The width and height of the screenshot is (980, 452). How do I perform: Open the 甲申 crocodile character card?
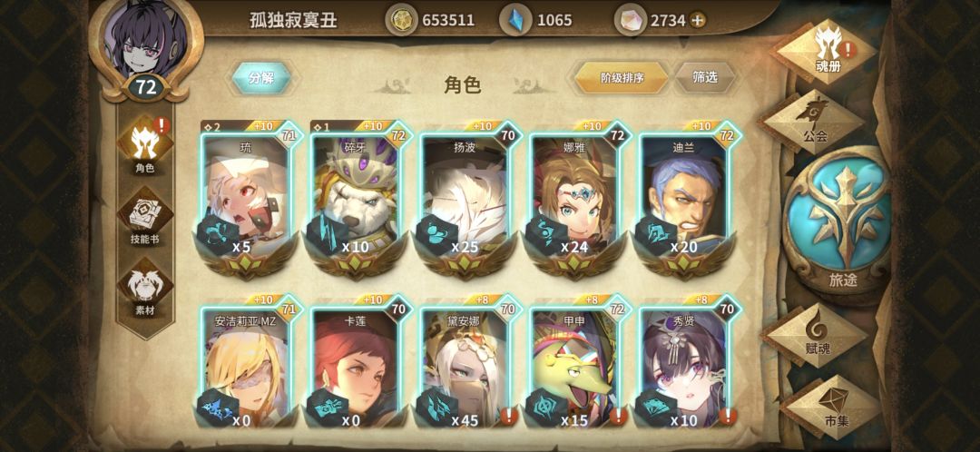[x=577, y=363]
